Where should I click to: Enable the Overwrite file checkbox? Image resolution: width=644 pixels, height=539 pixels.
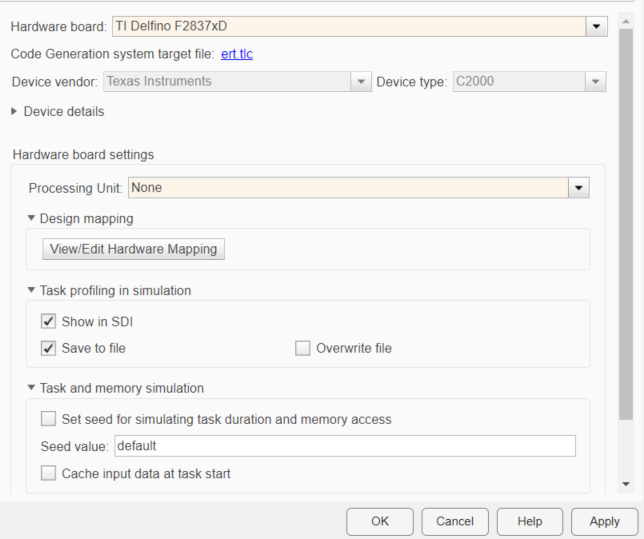pyautogui.click(x=303, y=348)
